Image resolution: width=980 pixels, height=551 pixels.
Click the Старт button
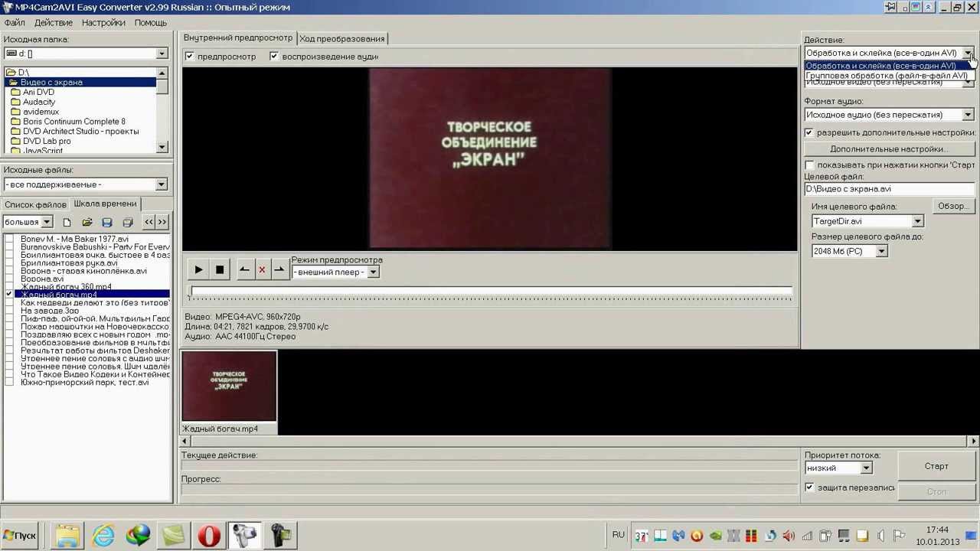point(936,466)
